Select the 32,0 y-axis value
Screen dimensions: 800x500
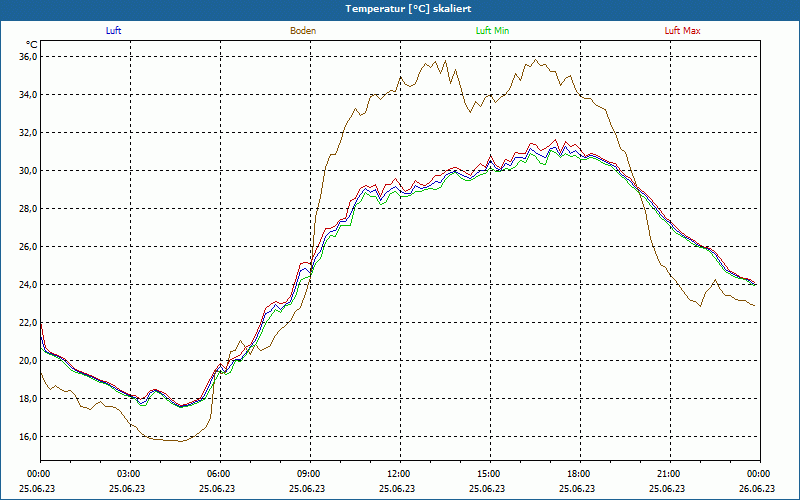pyautogui.click(x=29, y=133)
